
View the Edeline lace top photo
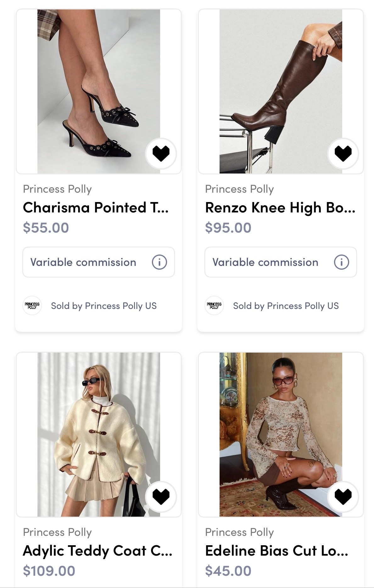(x=281, y=434)
